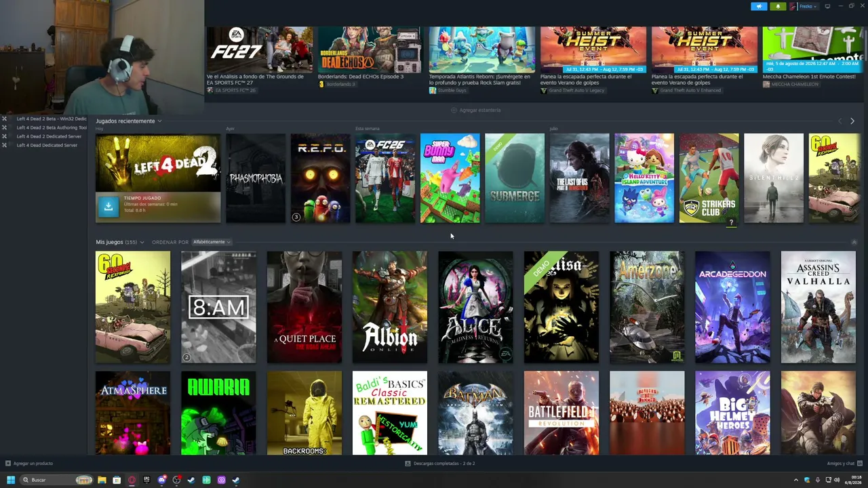Show next recently played games arrow
This screenshot has width=868, height=488.
tap(852, 121)
